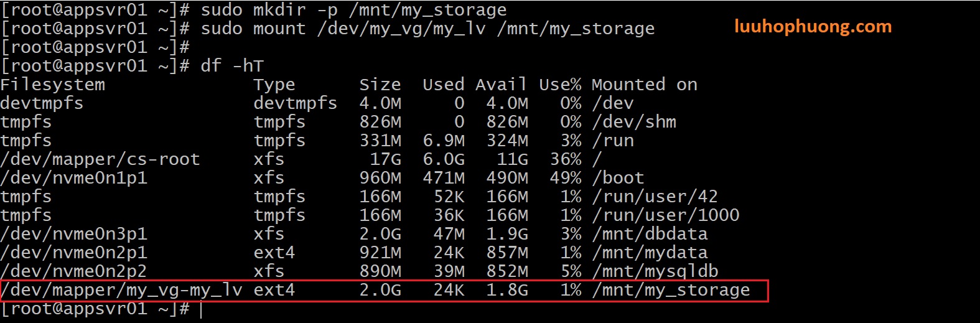This screenshot has height=323, width=980.
Task: Click the luuhophuong.com watermark link
Action: 813,27
